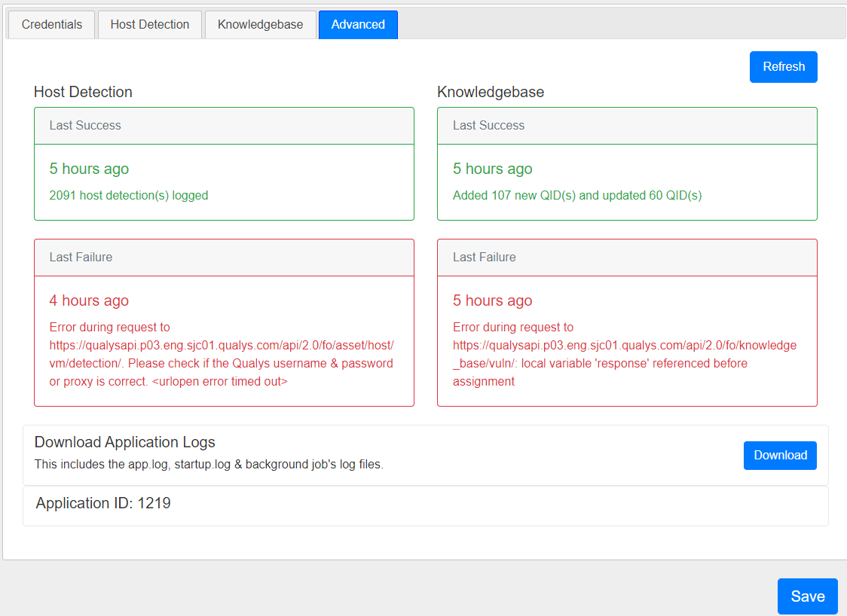847x616 pixels.
Task: Click the urlopen timed out error text
Action: [x=221, y=354]
